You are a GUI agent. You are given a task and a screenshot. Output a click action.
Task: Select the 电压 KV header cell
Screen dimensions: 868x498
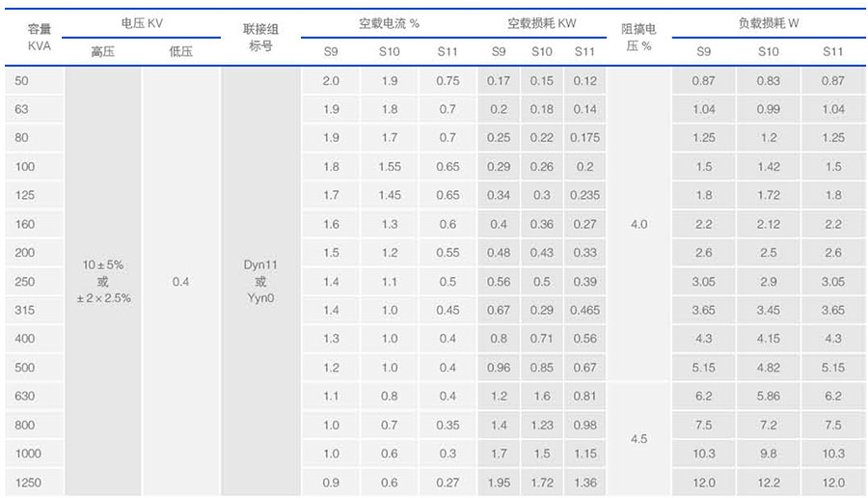coord(142,23)
